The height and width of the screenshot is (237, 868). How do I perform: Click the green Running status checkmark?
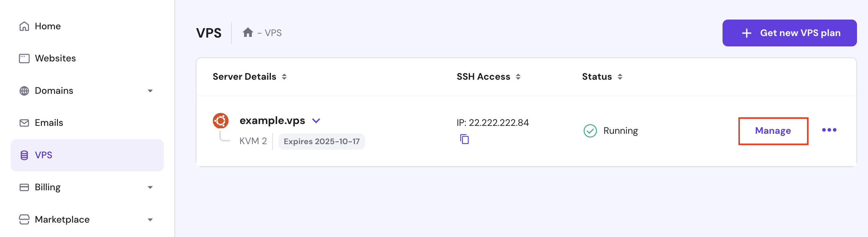pyautogui.click(x=590, y=131)
